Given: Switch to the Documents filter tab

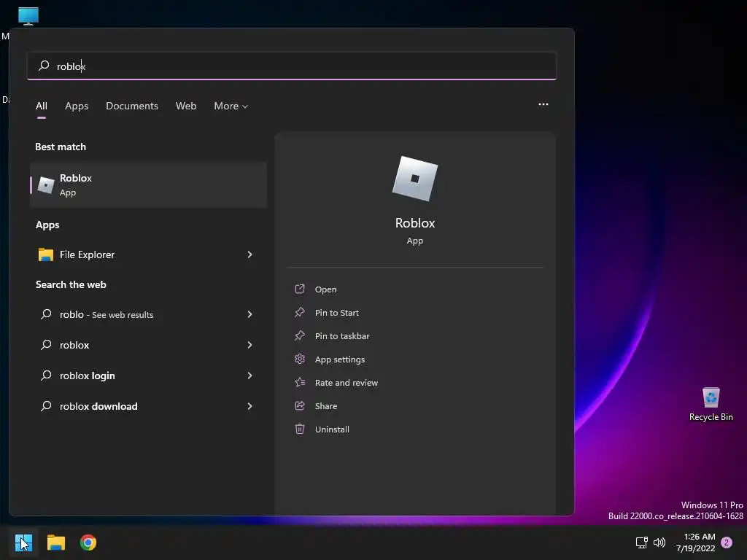Looking at the screenshot, I should tap(132, 106).
